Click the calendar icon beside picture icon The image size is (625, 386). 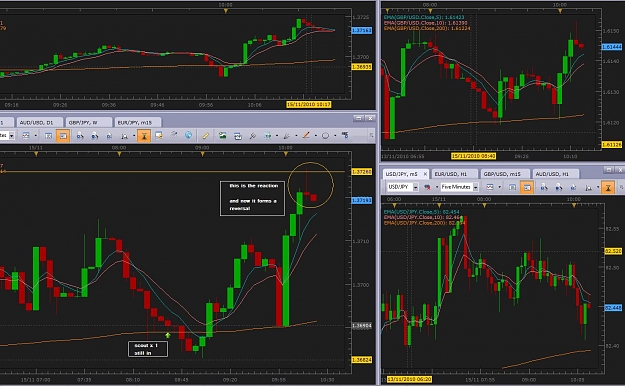pos(238,136)
